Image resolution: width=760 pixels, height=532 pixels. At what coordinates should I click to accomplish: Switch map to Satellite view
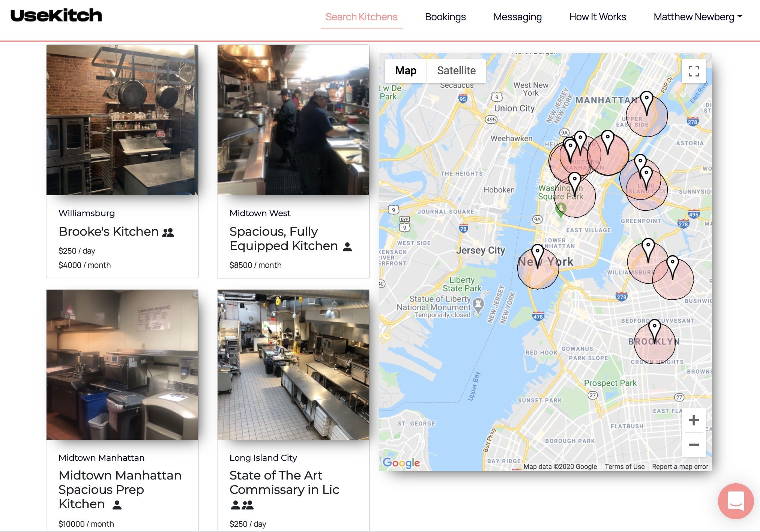[x=456, y=71]
